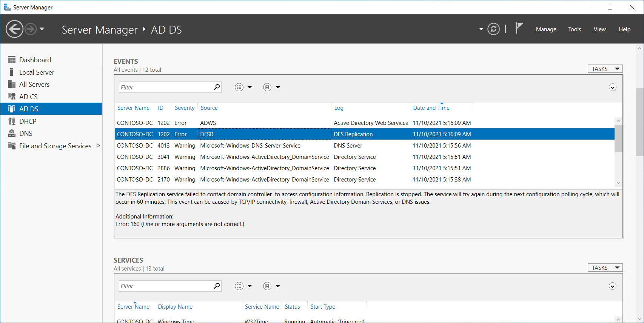Open Events criteria list icon
The image size is (644, 323).
[239, 87]
